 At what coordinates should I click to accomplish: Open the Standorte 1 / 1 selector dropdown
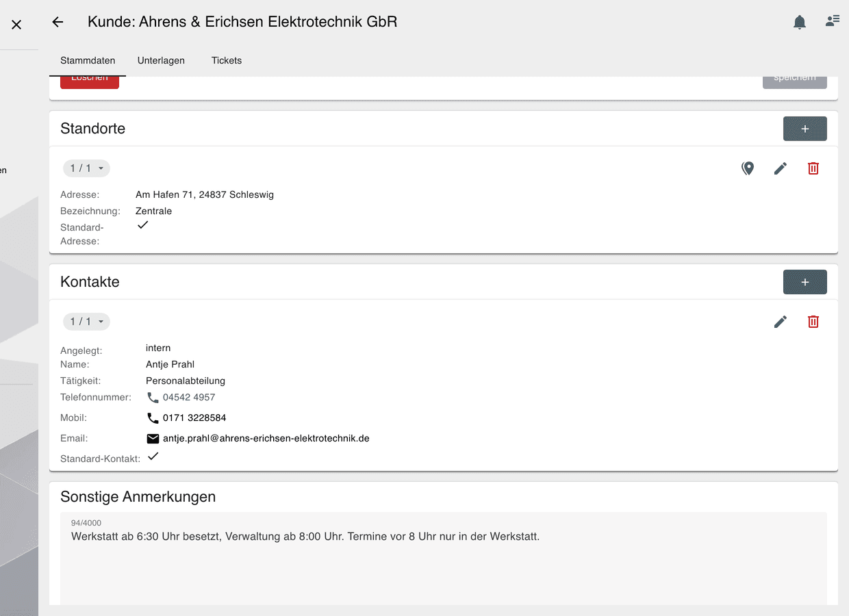[x=86, y=168]
